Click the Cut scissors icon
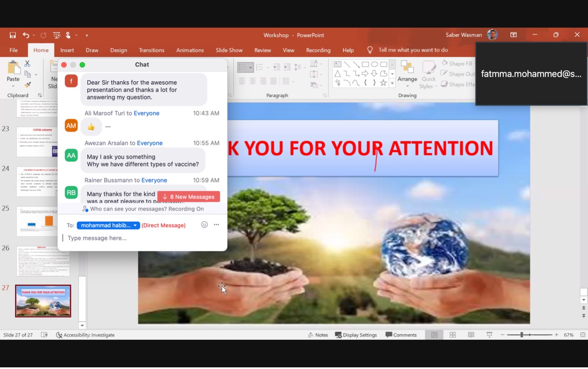 coord(27,64)
